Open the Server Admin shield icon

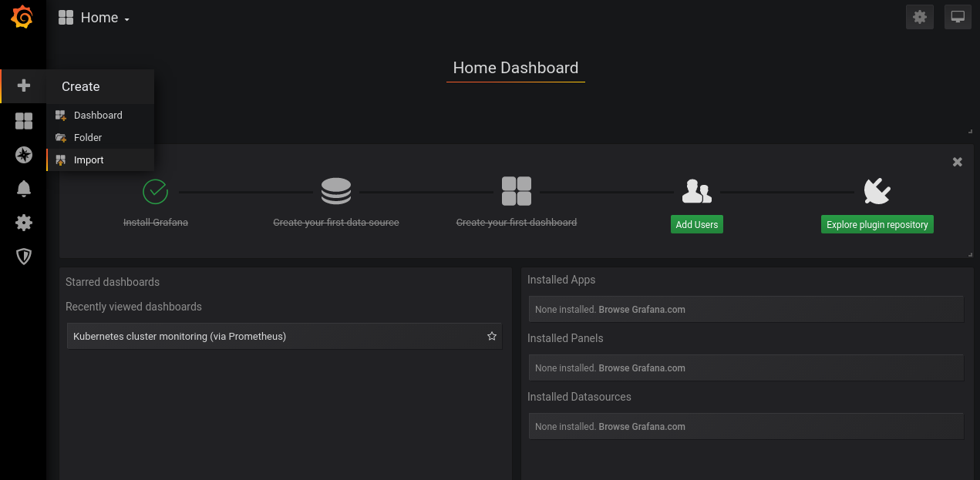pos(24,257)
